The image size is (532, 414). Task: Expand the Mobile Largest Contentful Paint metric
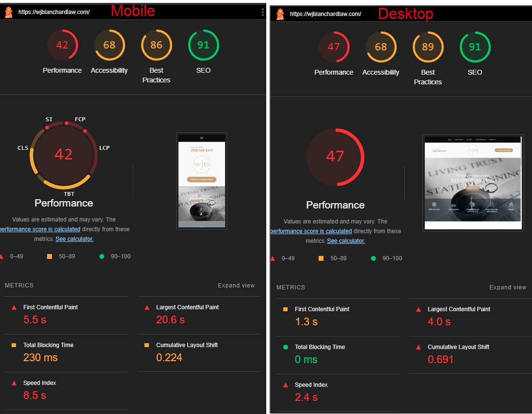tap(187, 307)
